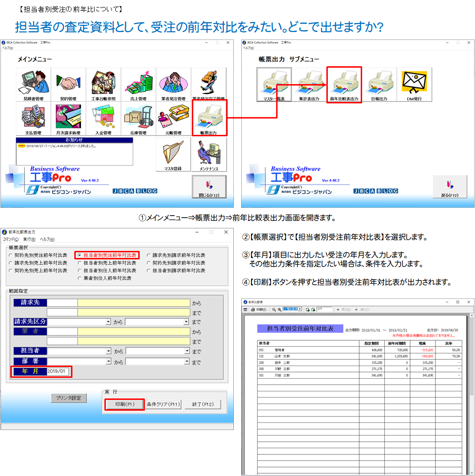Image resolution: width=475 pixels, height=476 pixels.
Task: Click the 年月 input field
Action: click(x=59, y=371)
